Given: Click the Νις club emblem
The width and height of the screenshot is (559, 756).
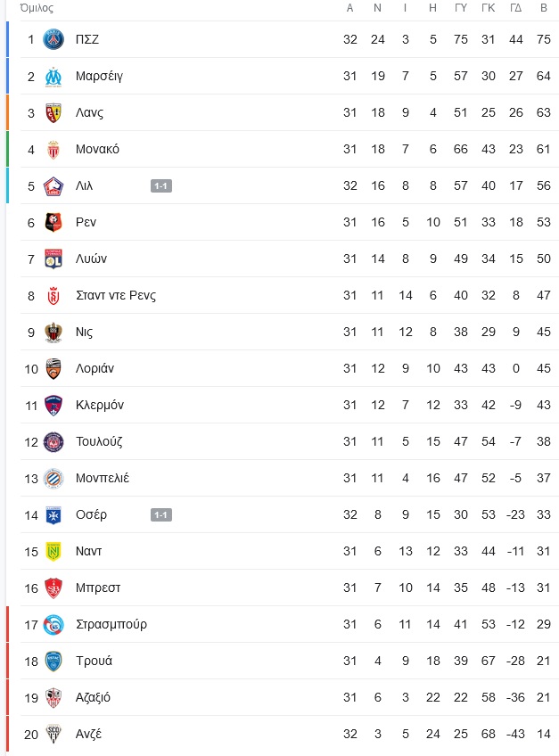Looking at the screenshot, I should click(53, 333).
